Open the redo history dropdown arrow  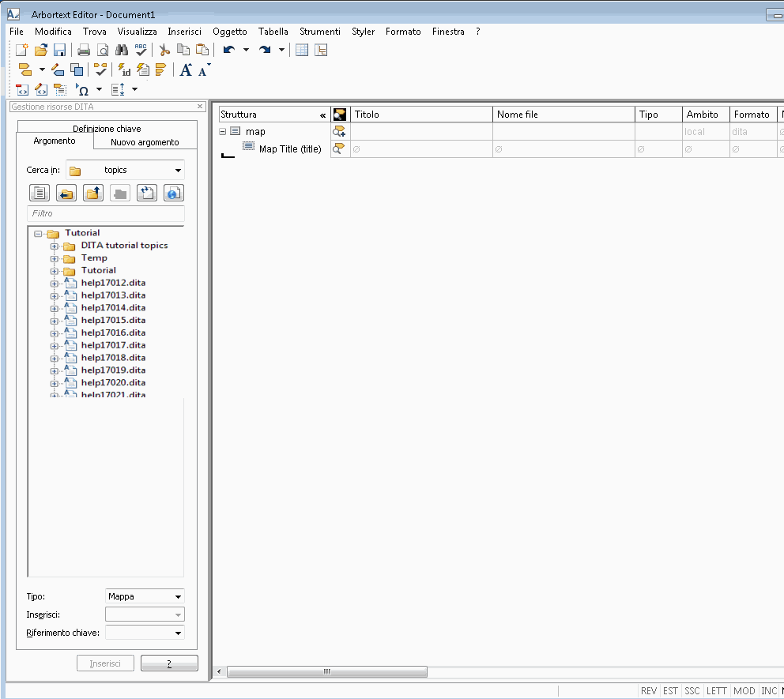click(281, 50)
